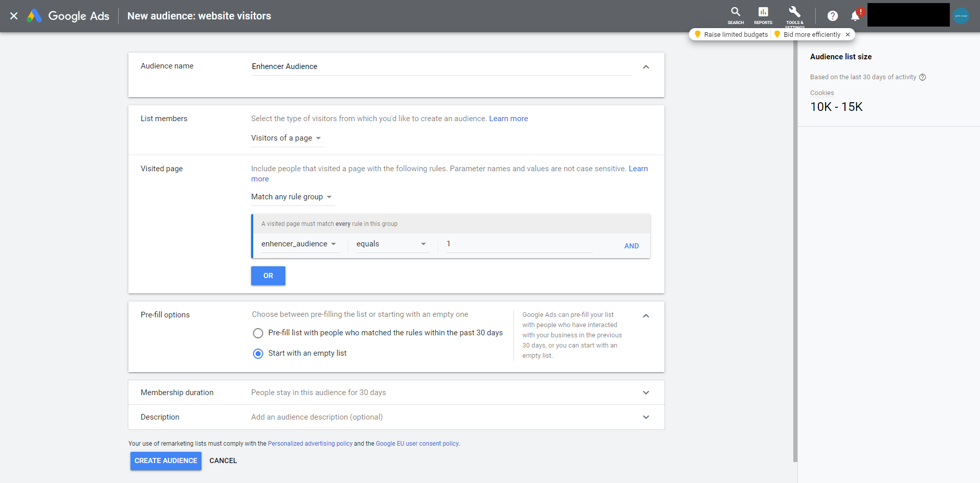980x483 pixels.
Task: Collapse the Audience name section
Action: (646, 67)
